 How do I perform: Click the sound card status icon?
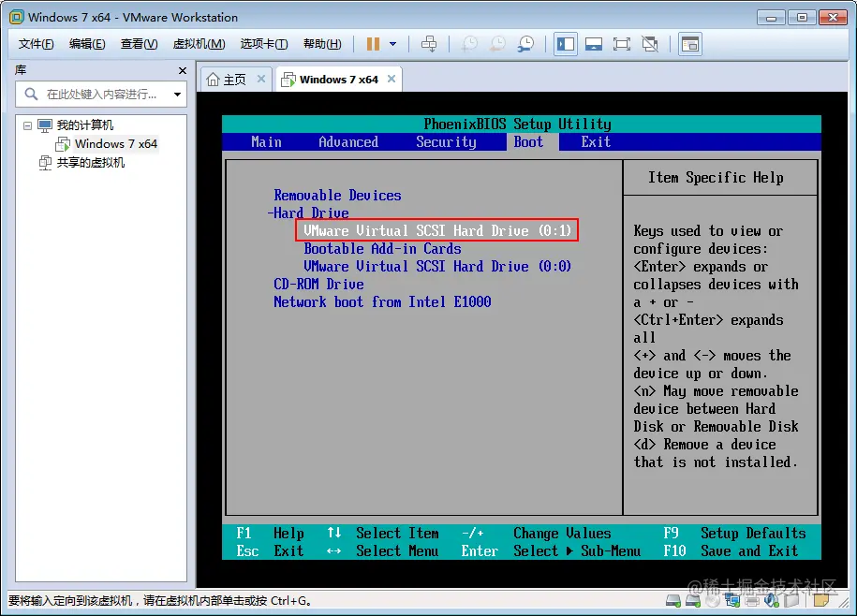[x=771, y=601]
